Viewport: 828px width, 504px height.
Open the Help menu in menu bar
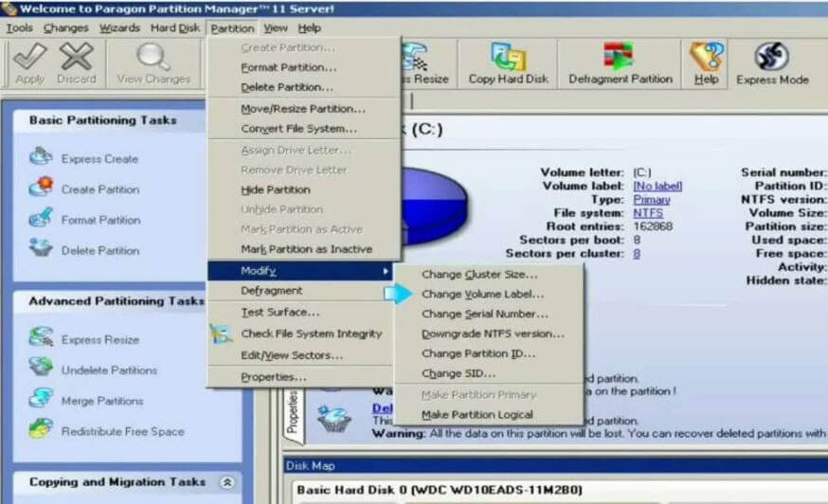[x=310, y=28]
